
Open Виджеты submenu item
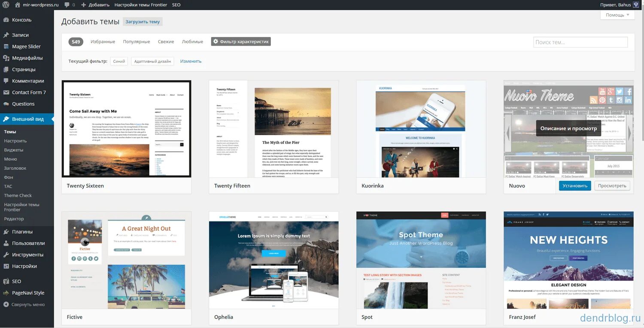[14, 150]
